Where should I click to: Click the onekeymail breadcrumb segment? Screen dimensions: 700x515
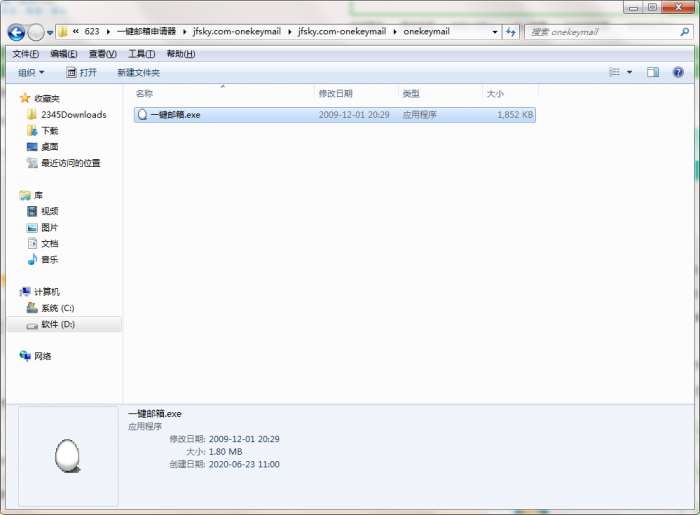tap(426, 31)
